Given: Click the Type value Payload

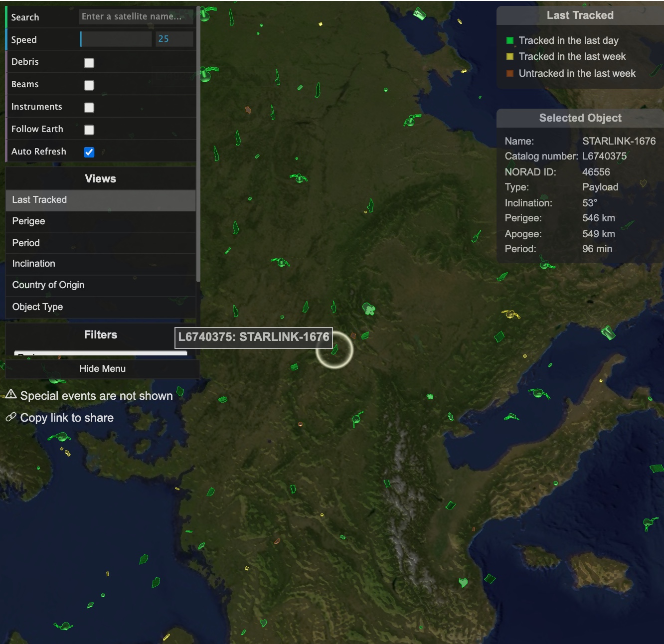Looking at the screenshot, I should click(x=600, y=187).
